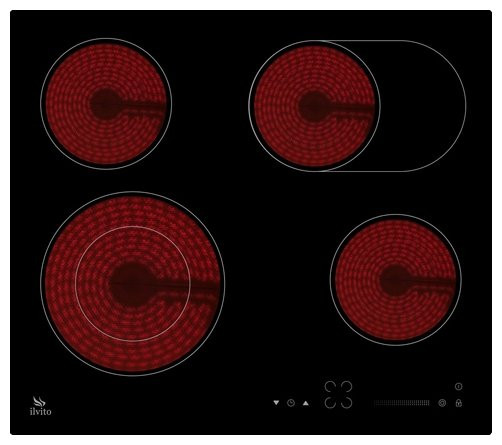Touch the power level slider bar
Viewport: 502px width, 445px height.
point(402,403)
